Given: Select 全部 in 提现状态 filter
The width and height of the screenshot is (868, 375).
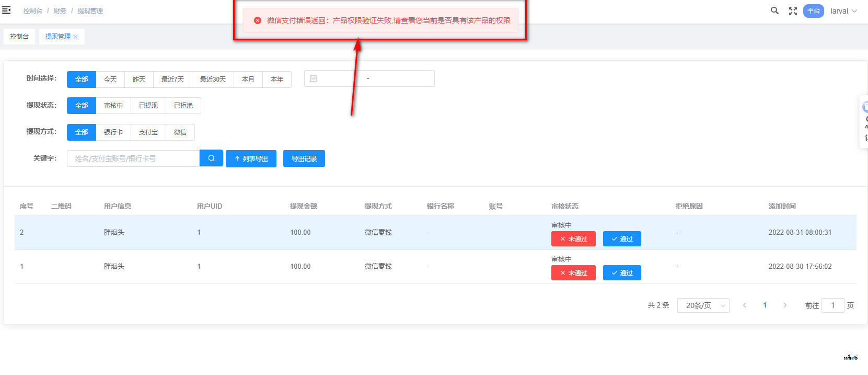Looking at the screenshot, I should click(82, 105).
